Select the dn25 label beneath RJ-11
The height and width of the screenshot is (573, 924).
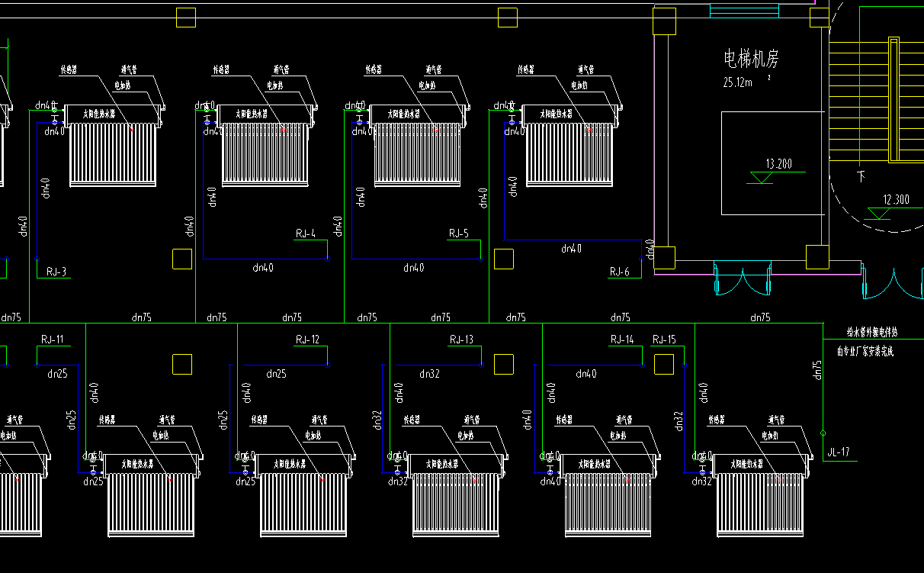point(57,374)
